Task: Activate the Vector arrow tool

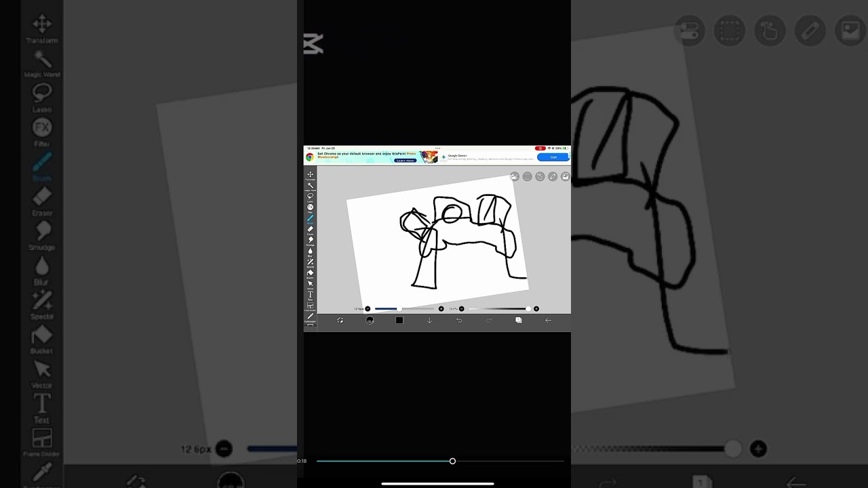Action: [x=311, y=283]
